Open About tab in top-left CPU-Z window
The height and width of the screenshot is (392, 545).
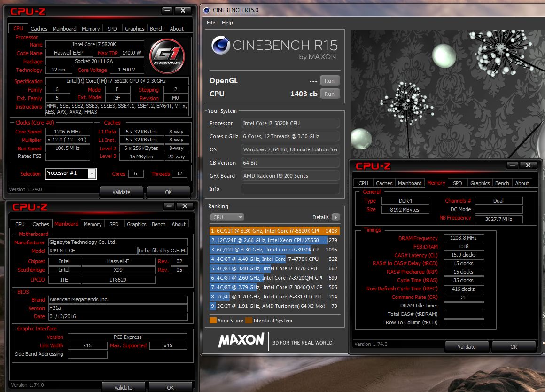click(x=177, y=29)
